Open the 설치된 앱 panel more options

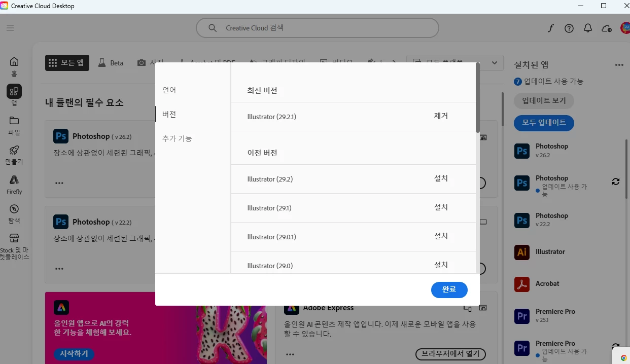pos(619,65)
